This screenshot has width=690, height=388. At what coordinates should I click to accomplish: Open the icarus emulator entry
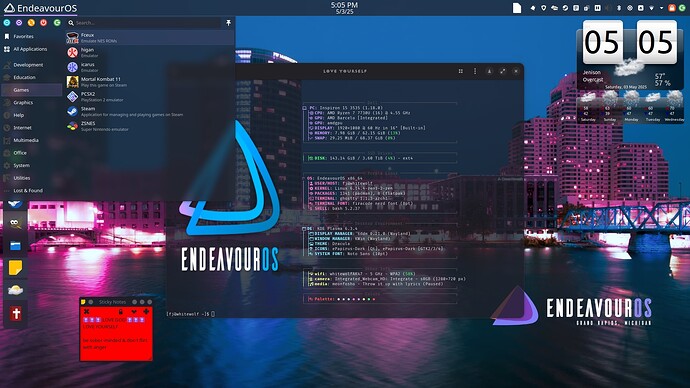click(149, 67)
